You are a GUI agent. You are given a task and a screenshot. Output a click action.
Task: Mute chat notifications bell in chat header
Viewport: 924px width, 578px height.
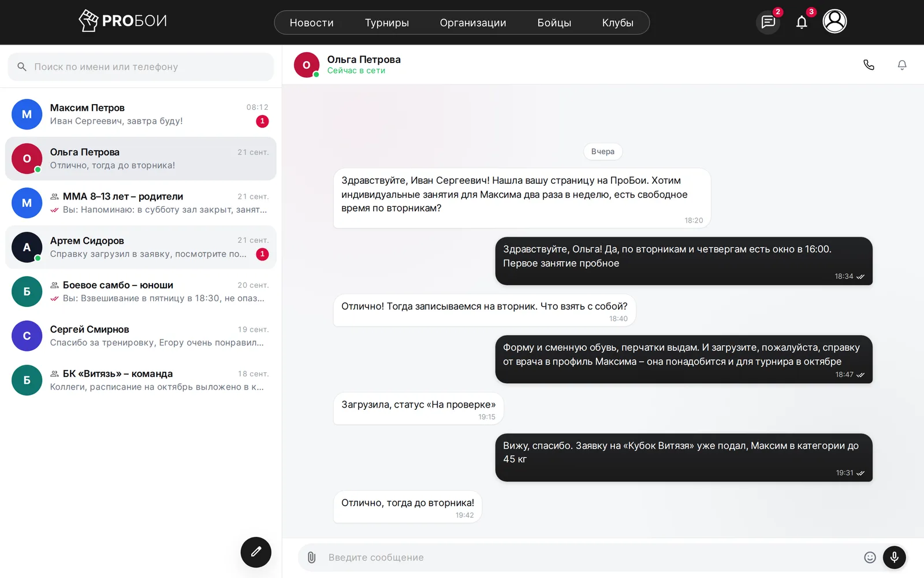click(x=902, y=65)
